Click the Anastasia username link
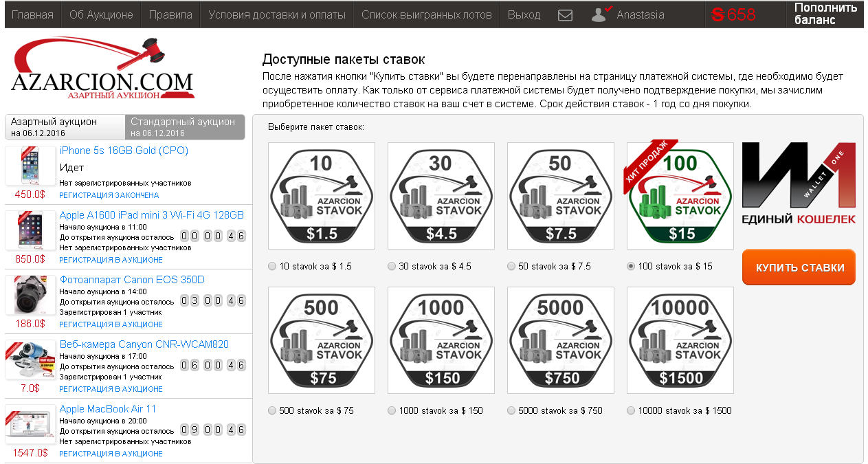868x464 pixels. pyautogui.click(x=641, y=14)
